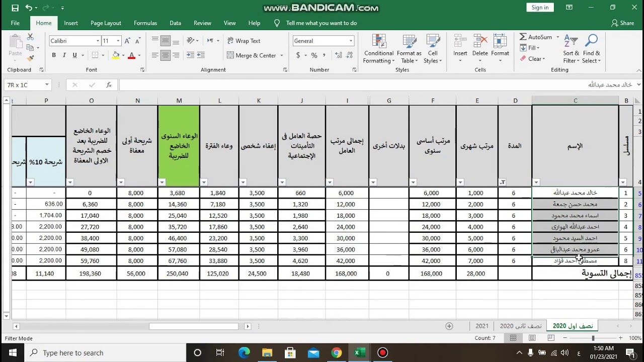This screenshot has width=644, height=362.
Task: Toggle Wrap Text for selected cells
Action: pos(244,41)
